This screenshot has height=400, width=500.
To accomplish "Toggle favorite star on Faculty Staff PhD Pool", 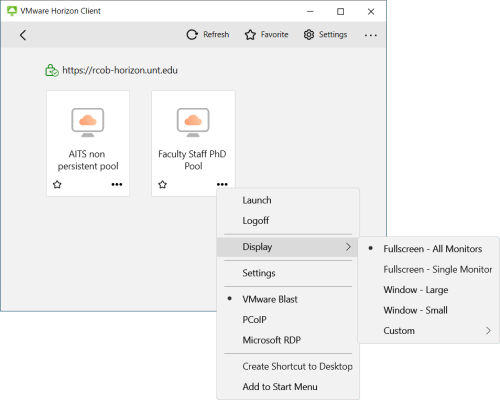I will (162, 184).
